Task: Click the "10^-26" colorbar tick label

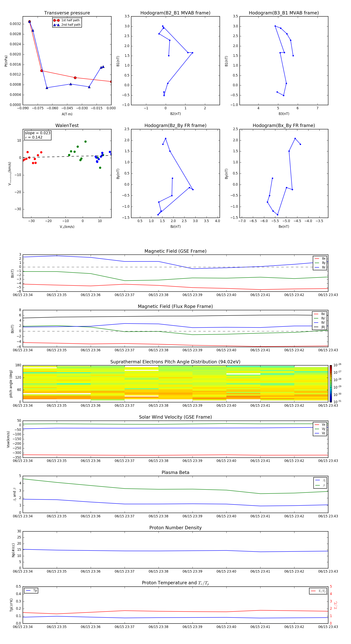Action: point(337,365)
